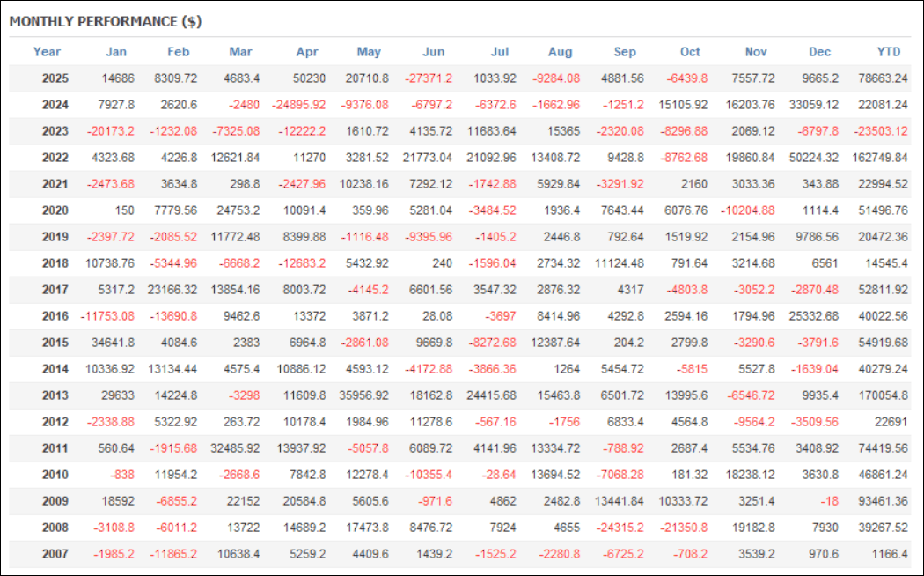Click the 2022 year row label
Image resolution: width=924 pixels, height=576 pixels.
pos(55,158)
